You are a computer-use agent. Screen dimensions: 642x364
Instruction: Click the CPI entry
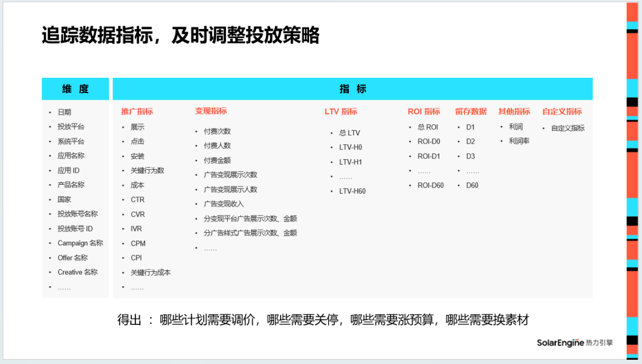(136, 258)
